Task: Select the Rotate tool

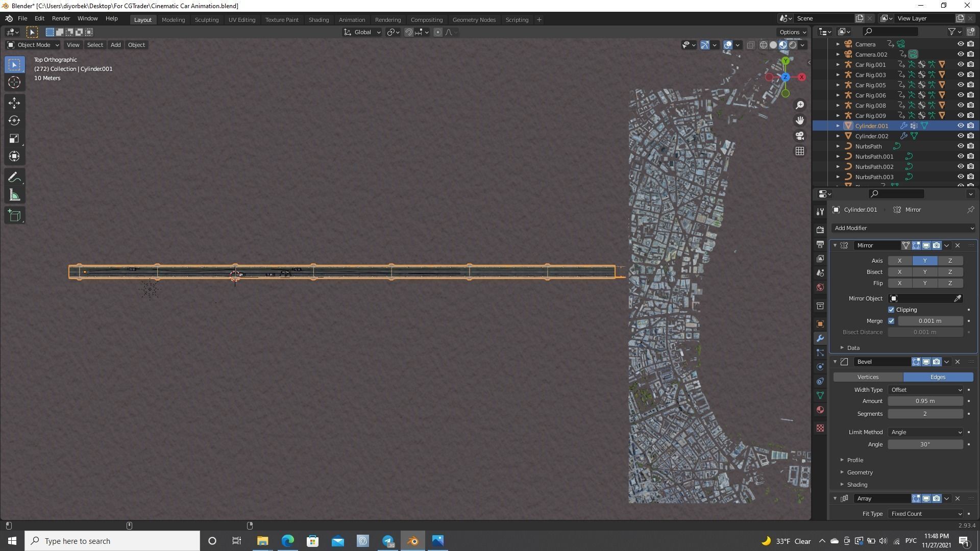Action: pos(14,120)
